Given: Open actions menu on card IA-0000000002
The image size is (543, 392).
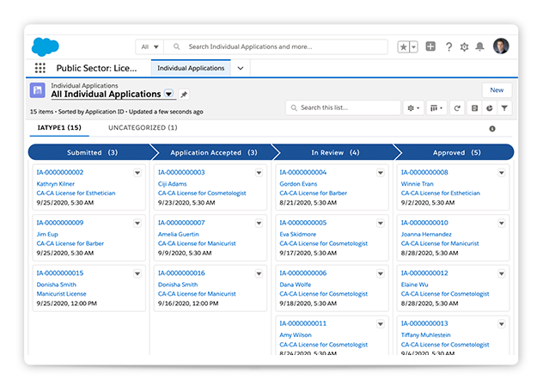Looking at the screenshot, I should pyautogui.click(x=137, y=173).
